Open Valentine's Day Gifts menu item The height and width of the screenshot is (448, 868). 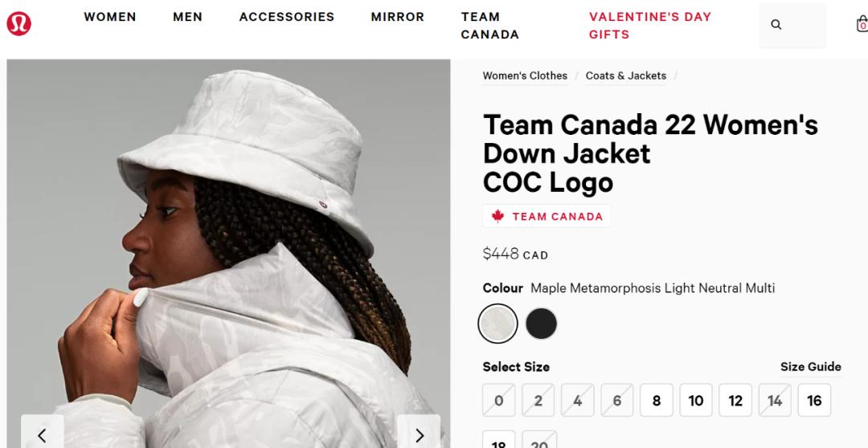tap(649, 26)
